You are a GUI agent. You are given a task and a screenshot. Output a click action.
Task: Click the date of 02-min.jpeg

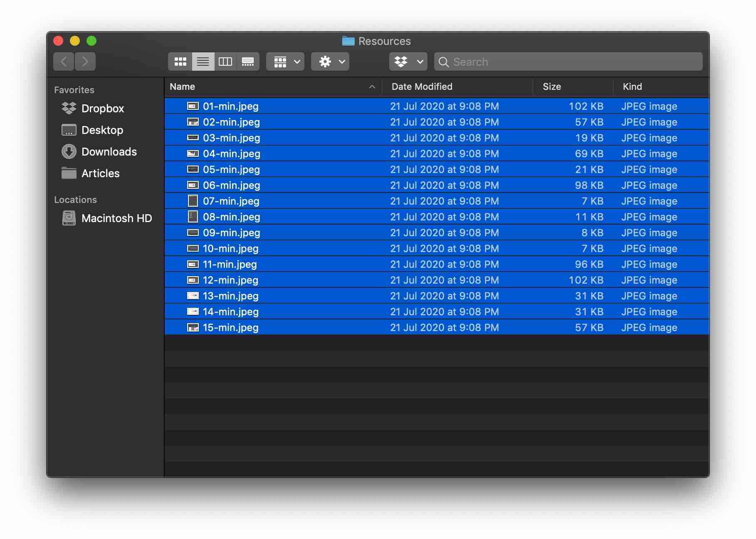click(445, 122)
